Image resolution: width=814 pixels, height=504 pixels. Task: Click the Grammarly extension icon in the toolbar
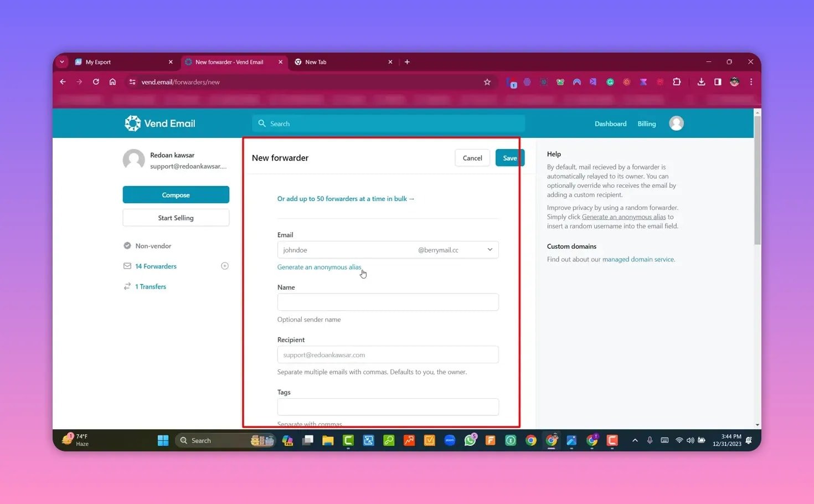(610, 82)
